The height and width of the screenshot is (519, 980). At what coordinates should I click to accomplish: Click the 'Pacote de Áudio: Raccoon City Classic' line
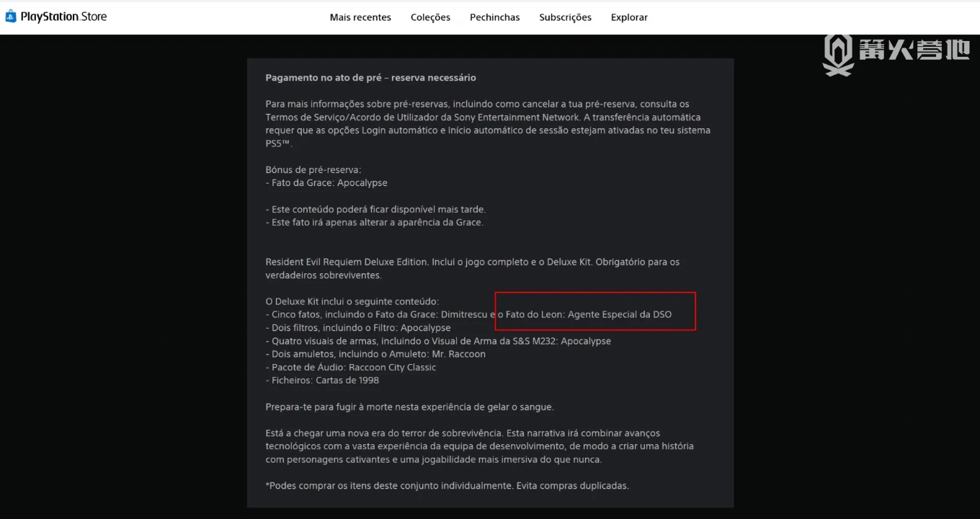click(351, 367)
